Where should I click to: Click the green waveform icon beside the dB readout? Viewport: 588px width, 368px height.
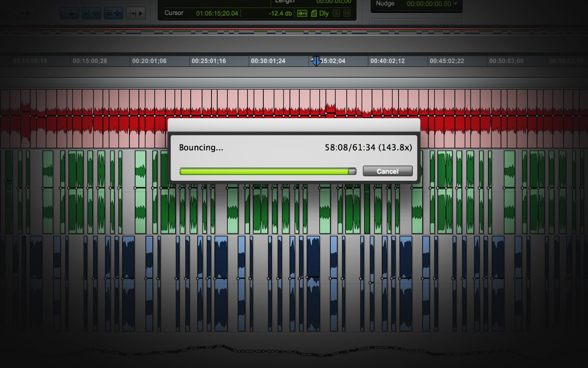point(302,13)
